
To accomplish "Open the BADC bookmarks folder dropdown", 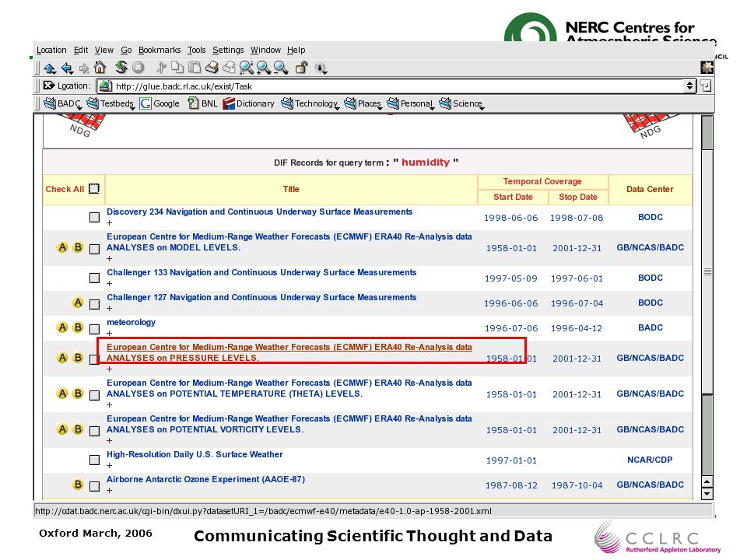I will pos(62,103).
